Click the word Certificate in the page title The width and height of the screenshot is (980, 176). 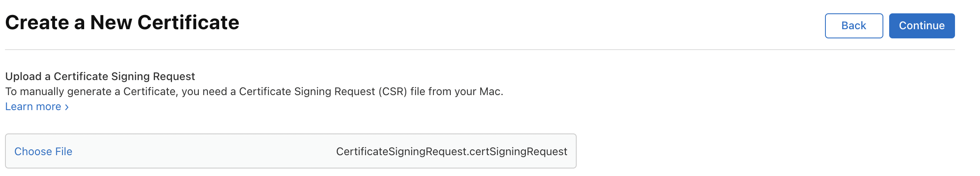pos(188,23)
